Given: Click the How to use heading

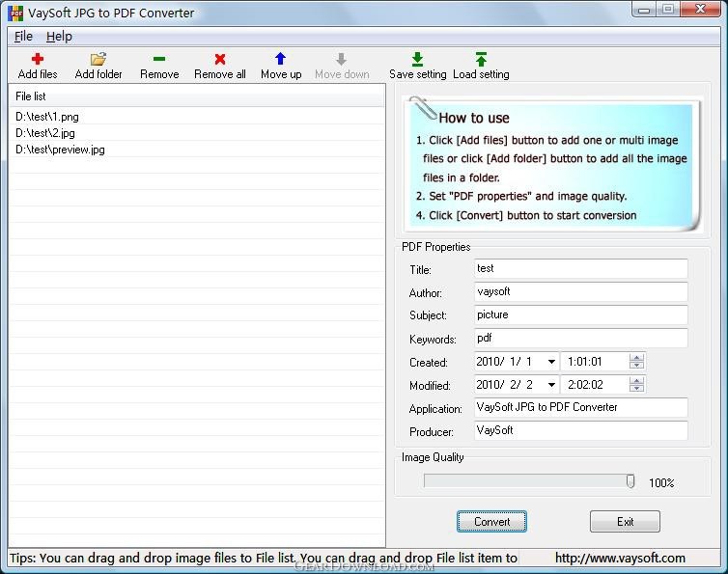Looking at the screenshot, I should 473,118.
